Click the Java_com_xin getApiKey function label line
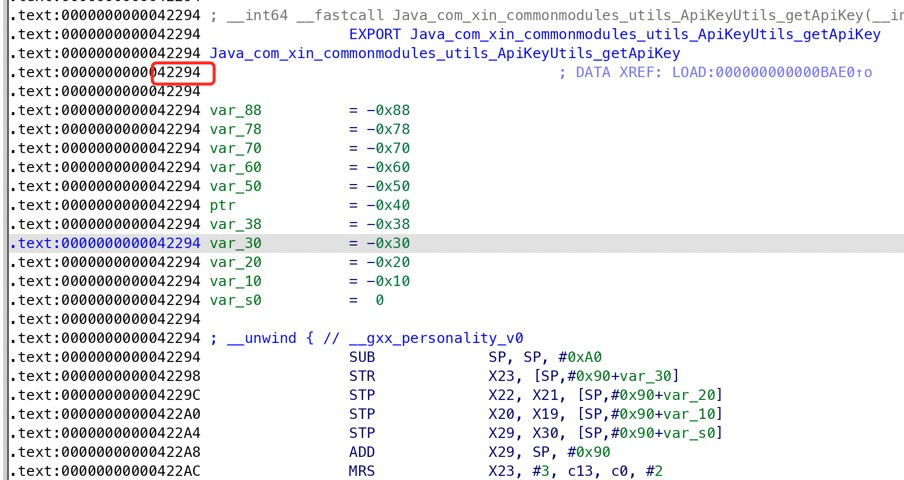904x480 pixels. pyautogui.click(x=445, y=53)
